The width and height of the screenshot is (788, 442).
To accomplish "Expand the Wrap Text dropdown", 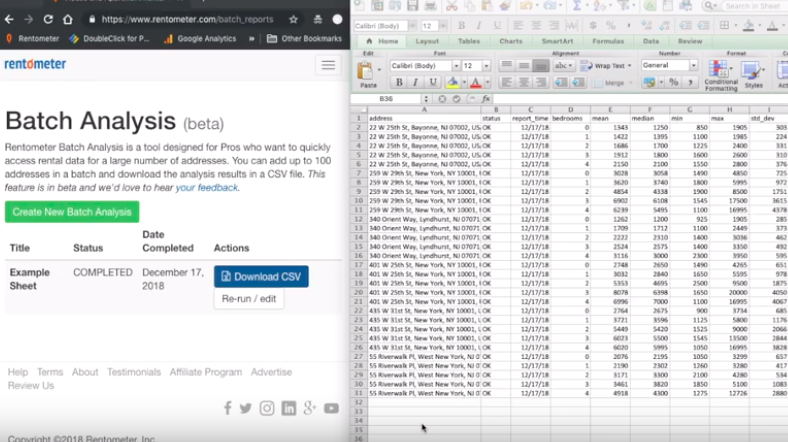I will point(629,66).
